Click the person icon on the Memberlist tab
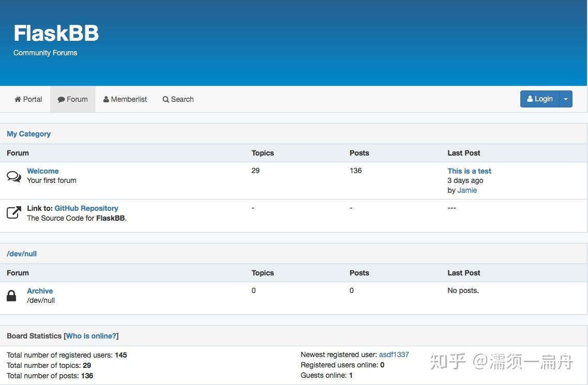The width and height of the screenshot is (588, 385). 106,99
